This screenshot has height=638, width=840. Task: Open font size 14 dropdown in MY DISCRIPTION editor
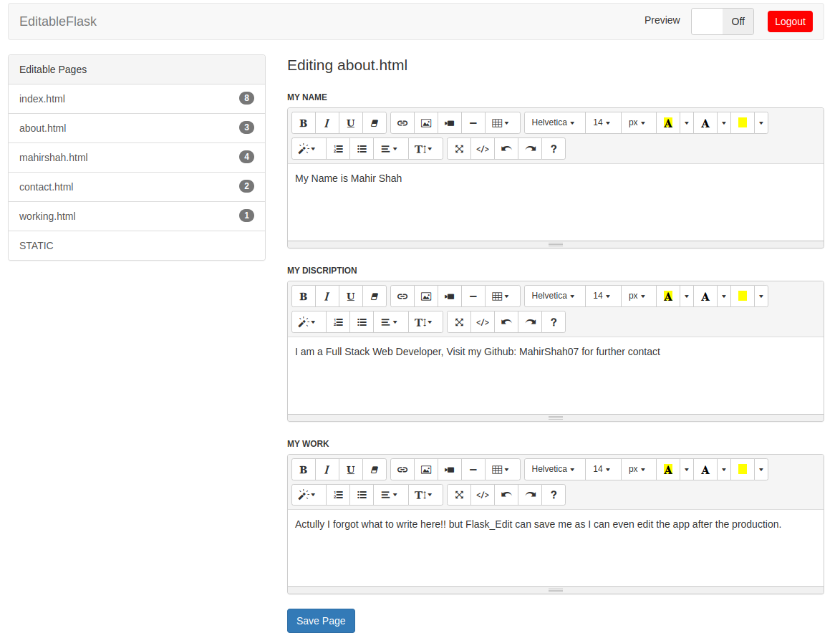pyautogui.click(x=603, y=296)
